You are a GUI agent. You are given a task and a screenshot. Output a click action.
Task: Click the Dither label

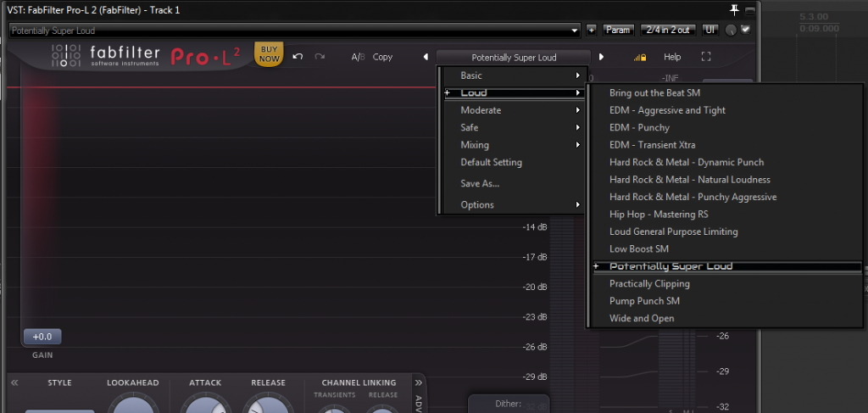click(509, 404)
